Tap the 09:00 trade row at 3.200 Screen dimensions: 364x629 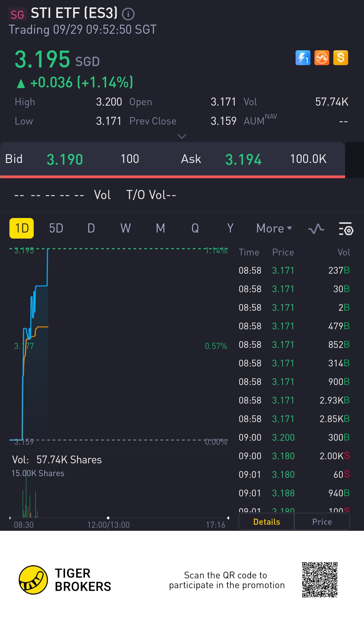coord(294,437)
